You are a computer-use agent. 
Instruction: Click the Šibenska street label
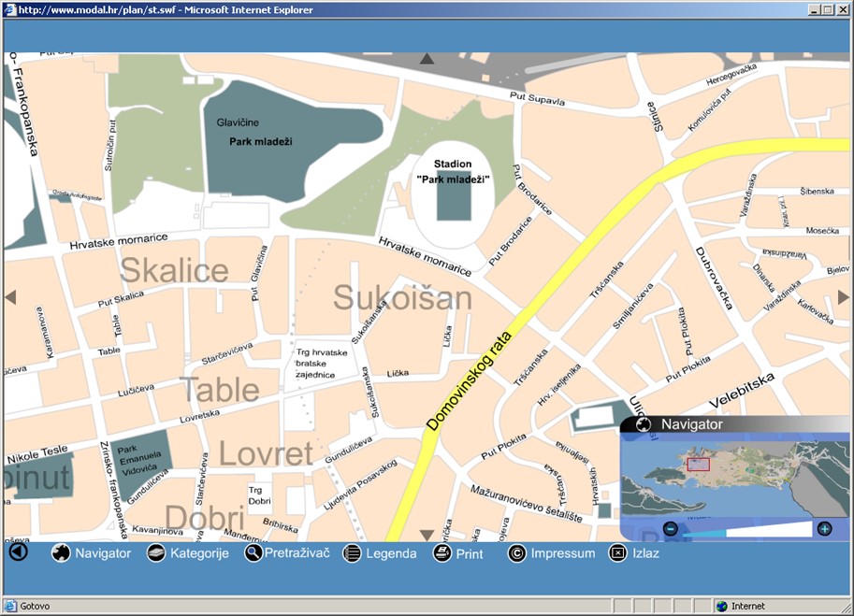pyautogui.click(x=817, y=191)
